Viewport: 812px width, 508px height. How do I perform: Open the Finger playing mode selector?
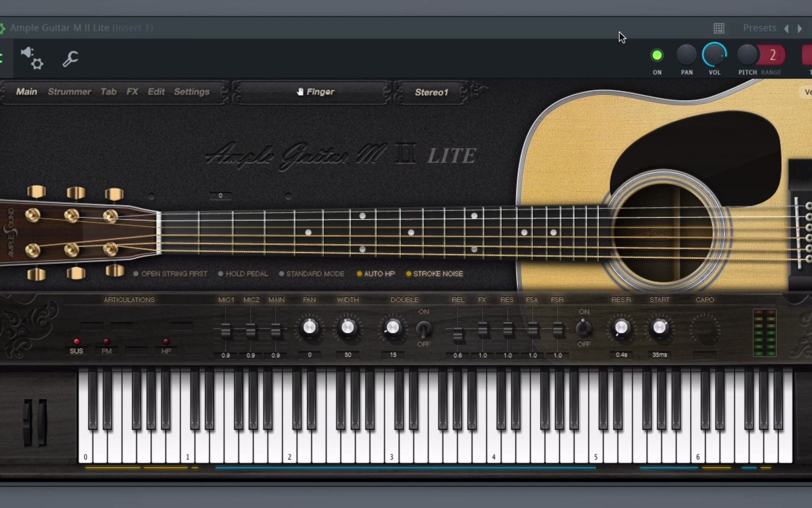(315, 92)
